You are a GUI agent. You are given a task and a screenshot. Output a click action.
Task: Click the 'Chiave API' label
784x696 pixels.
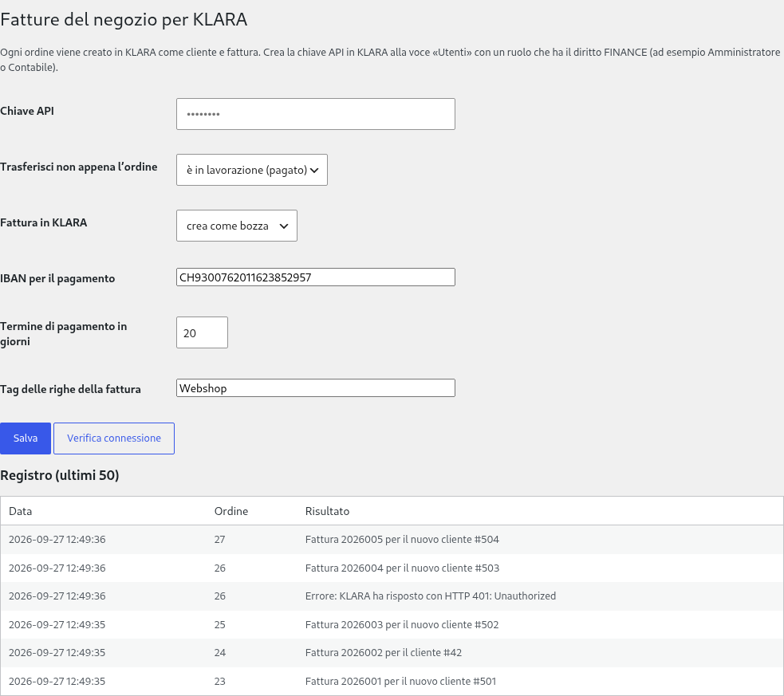coord(27,111)
